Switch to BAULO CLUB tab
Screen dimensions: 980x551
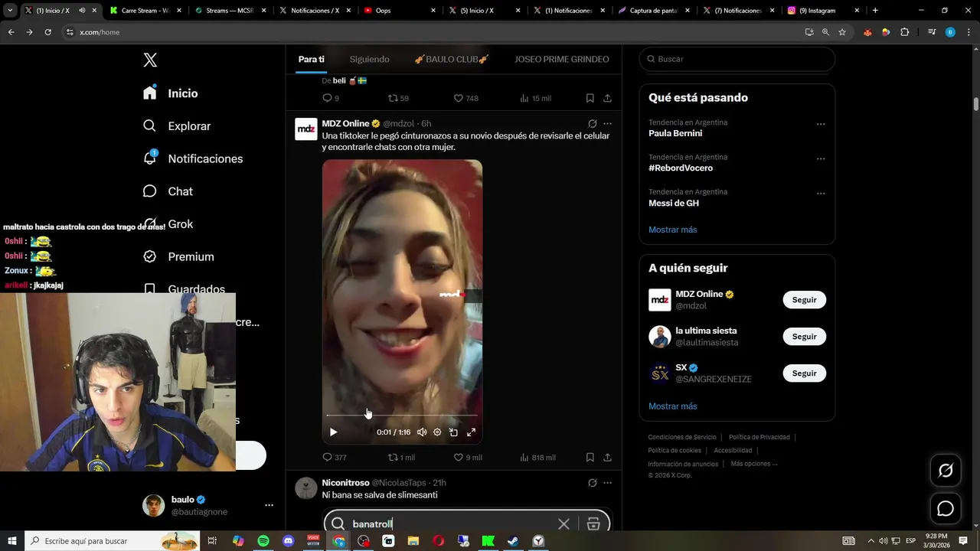pos(452,59)
